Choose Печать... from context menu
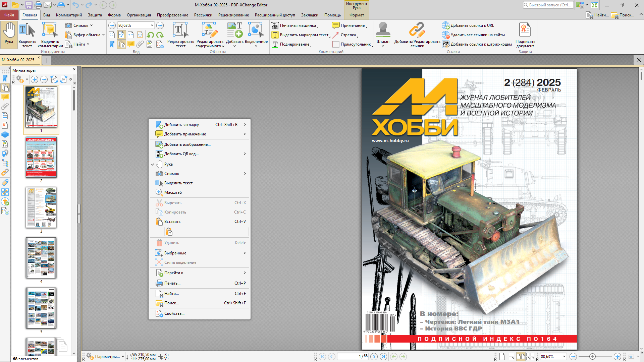 172,283
